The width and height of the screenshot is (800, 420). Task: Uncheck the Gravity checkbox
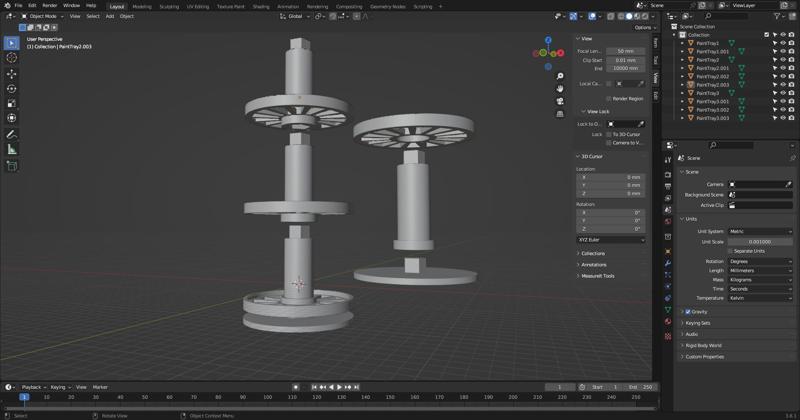point(688,311)
